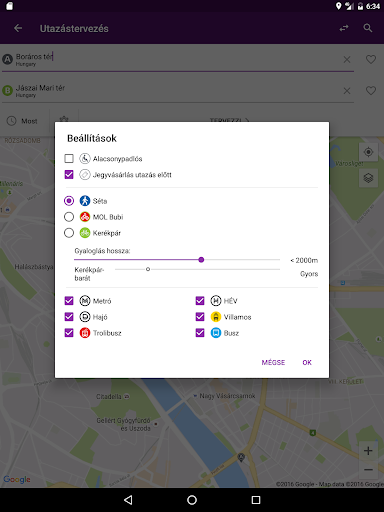The width and height of the screenshot is (384, 512).
Task: Swap origin and destination with arrows icon
Action: coord(344,28)
